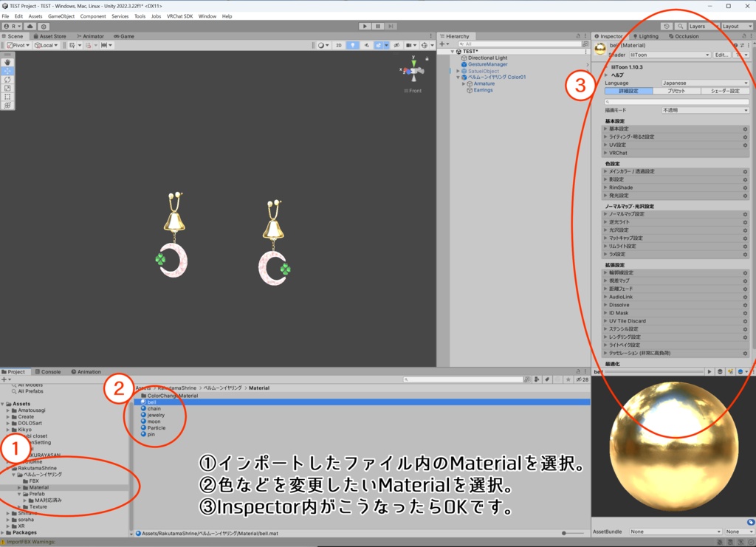Mute scene audio in the Scene toolbar
This screenshot has width=756, height=547.
coord(367,45)
